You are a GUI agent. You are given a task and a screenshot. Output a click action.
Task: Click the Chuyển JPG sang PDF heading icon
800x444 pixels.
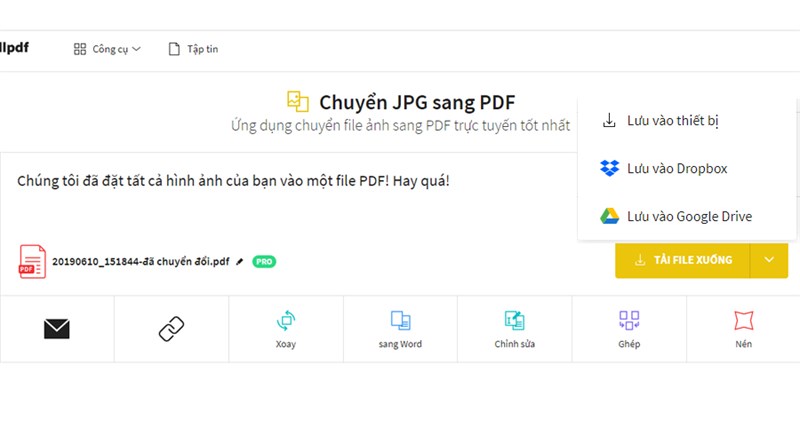(297, 101)
